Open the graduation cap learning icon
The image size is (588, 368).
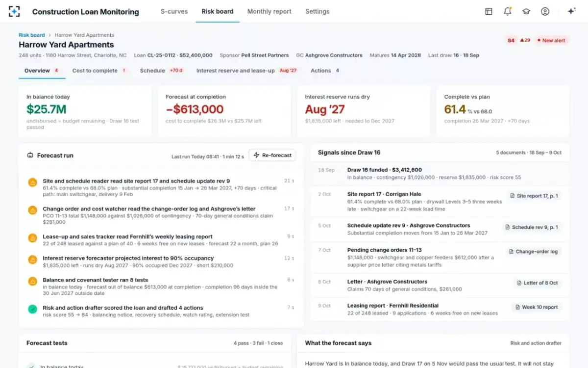526,11
